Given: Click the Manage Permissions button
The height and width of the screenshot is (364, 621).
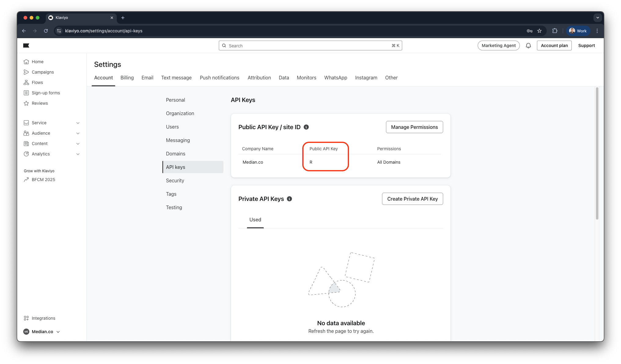Looking at the screenshot, I should coord(414,127).
